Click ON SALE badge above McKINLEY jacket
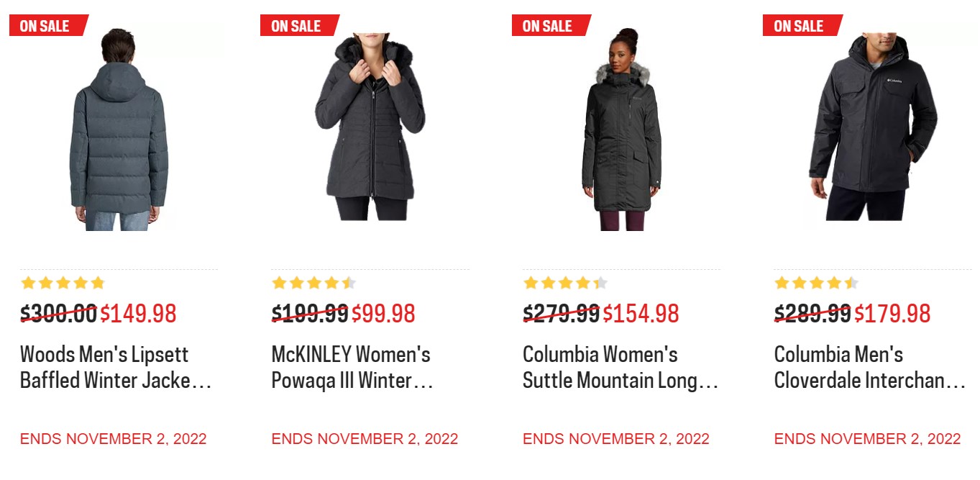This screenshot has width=980, height=480. [296, 26]
